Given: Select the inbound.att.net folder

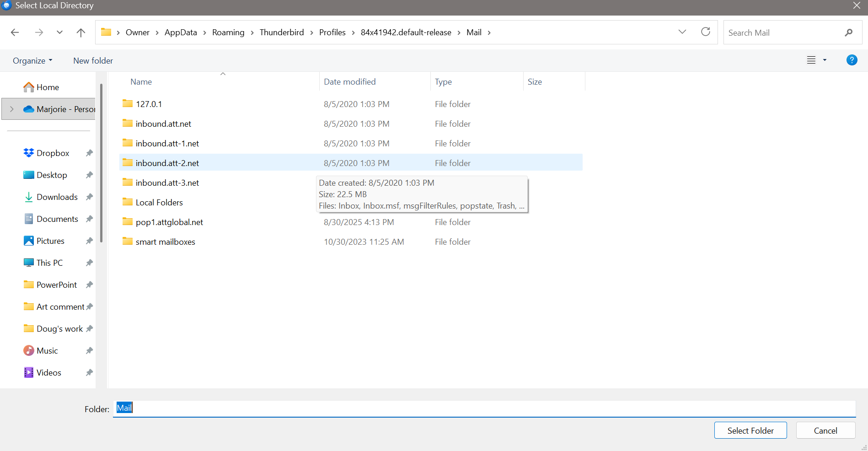Looking at the screenshot, I should coord(351,124).
